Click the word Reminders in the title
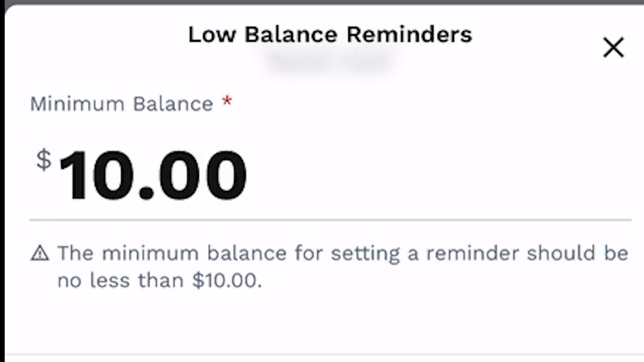644x362 pixels. point(409,35)
